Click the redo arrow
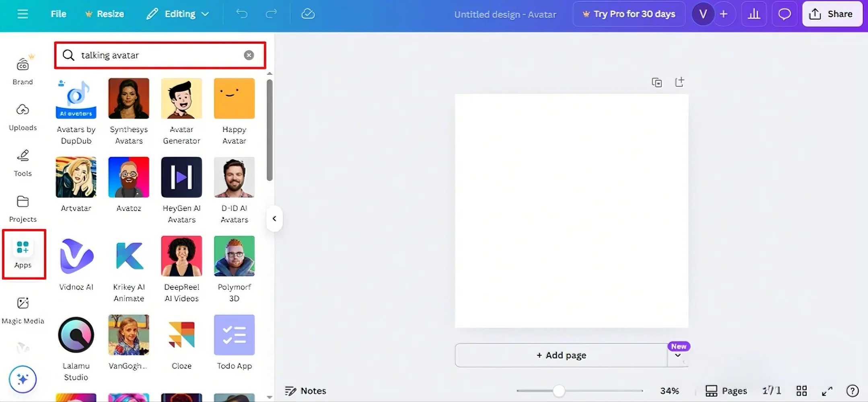This screenshot has height=402, width=868. [x=272, y=14]
